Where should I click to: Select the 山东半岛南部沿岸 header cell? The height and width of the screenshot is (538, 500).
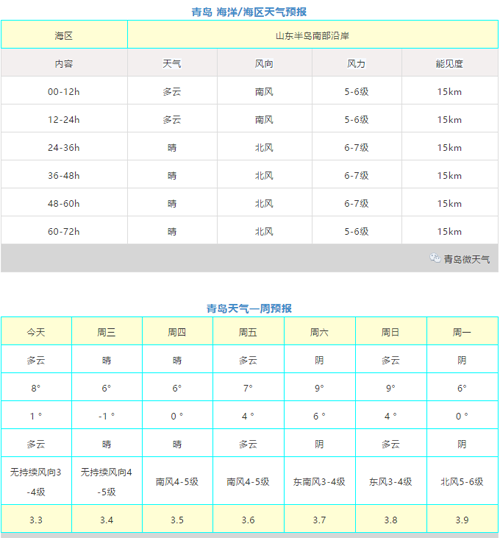[313, 35]
